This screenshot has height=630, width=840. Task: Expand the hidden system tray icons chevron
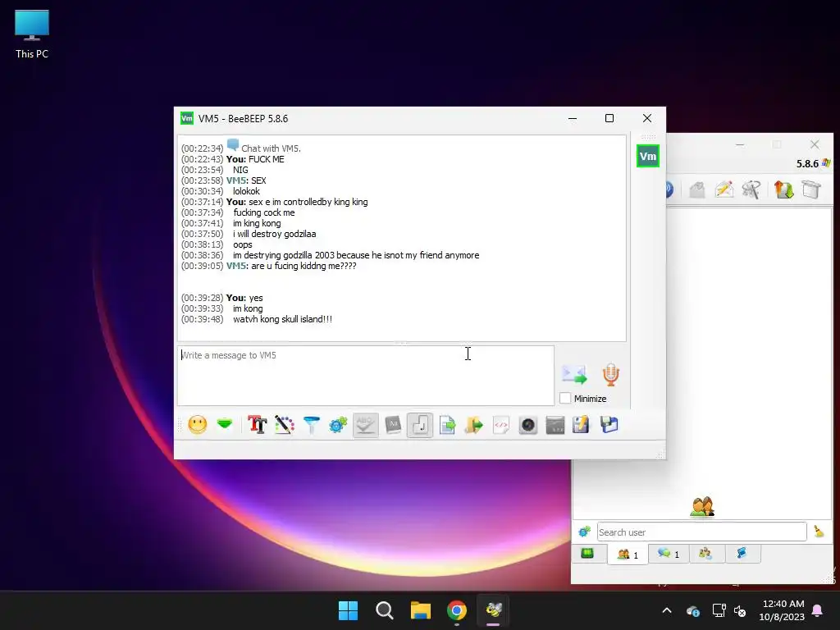pyautogui.click(x=667, y=610)
